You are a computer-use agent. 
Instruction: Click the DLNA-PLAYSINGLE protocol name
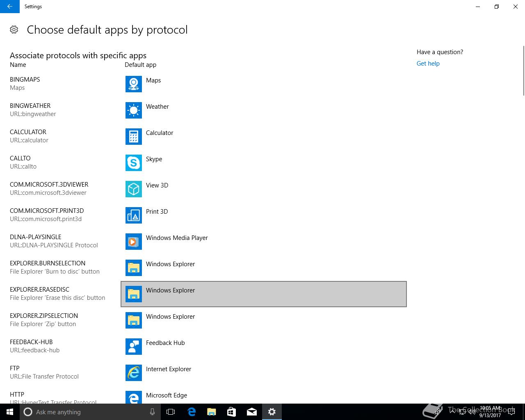pyautogui.click(x=36, y=237)
